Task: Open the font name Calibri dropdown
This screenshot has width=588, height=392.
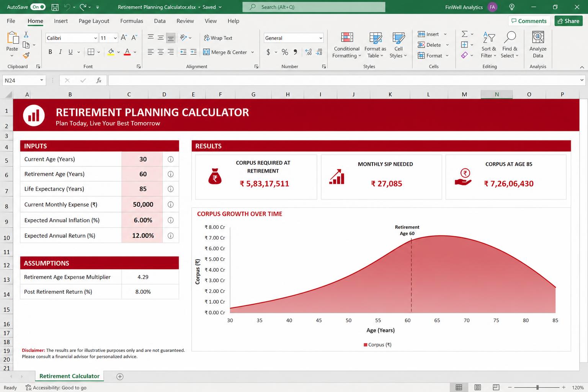Action: click(95, 38)
